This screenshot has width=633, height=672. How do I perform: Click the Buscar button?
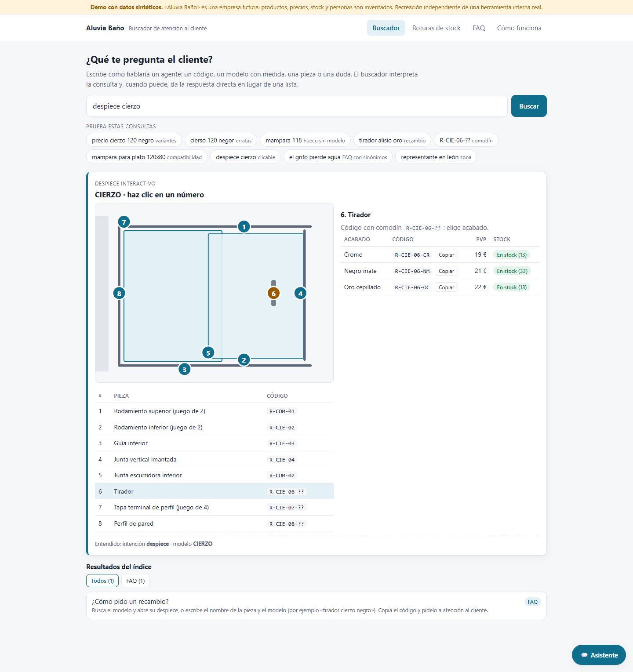pyautogui.click(x=529, y=106)
